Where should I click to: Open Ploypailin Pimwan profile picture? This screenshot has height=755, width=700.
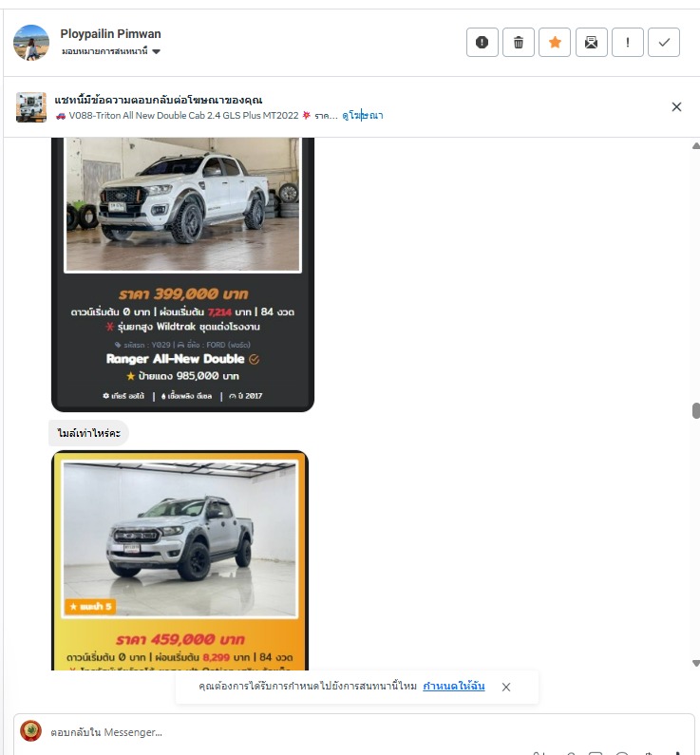(x=31, y=43)
